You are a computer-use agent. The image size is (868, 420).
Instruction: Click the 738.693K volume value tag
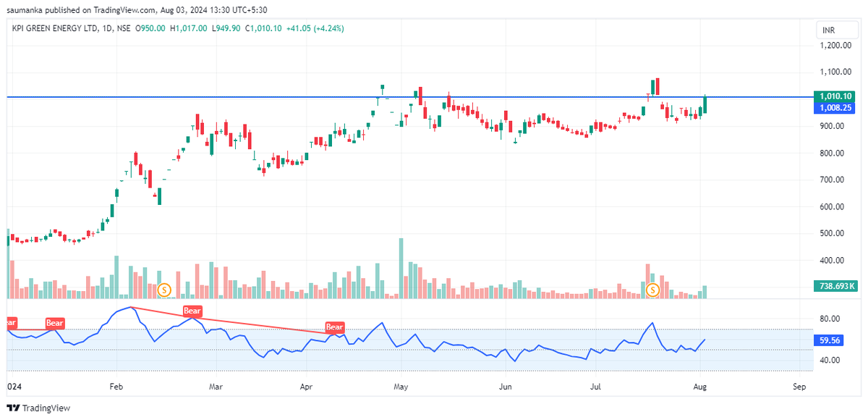click(835, 287)
